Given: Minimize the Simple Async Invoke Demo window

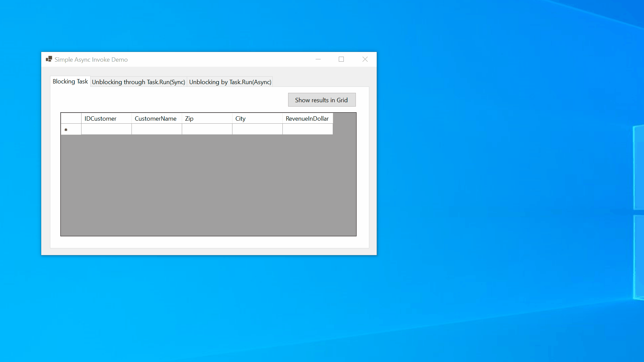Looking at the screenshot, I should [318, 59].
